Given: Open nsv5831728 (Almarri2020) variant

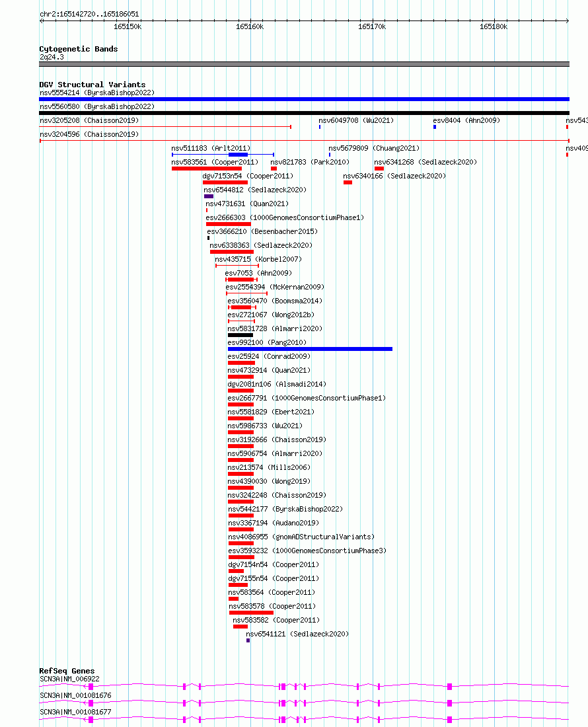Looking at the screenshot, I should point(276,329).
